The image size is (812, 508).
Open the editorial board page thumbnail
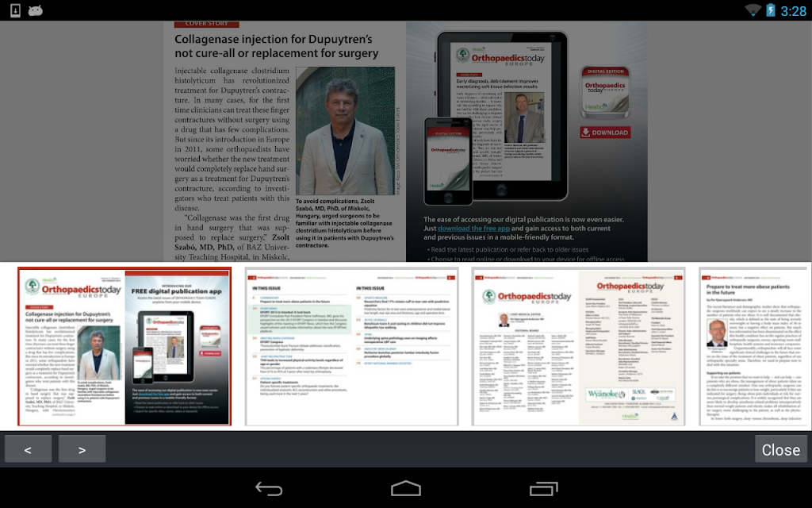tap(578, 346)
